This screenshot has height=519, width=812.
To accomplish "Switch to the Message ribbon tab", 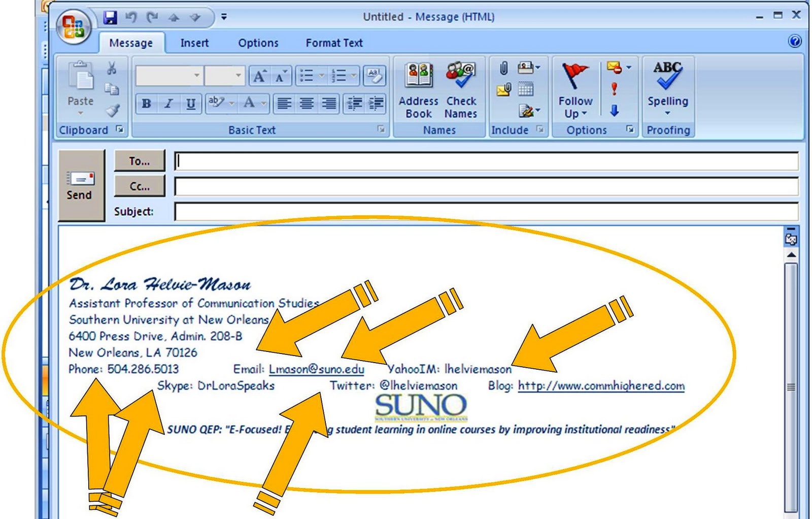I will tap(131, 43).
